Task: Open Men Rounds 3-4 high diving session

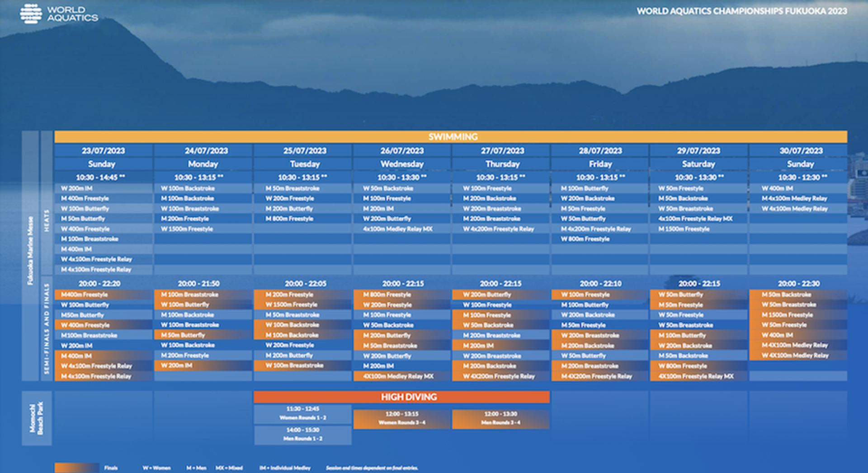Action: (x=500, y=418)
